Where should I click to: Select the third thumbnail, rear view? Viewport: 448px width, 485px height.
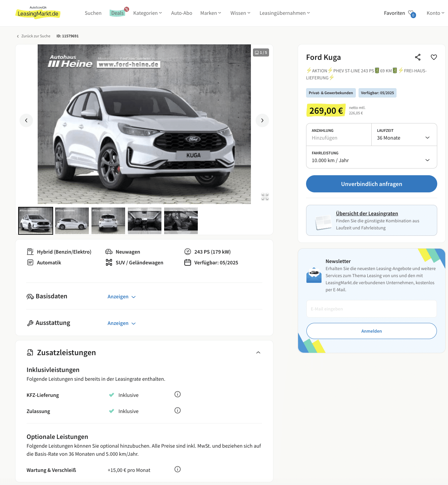point(108,221)
